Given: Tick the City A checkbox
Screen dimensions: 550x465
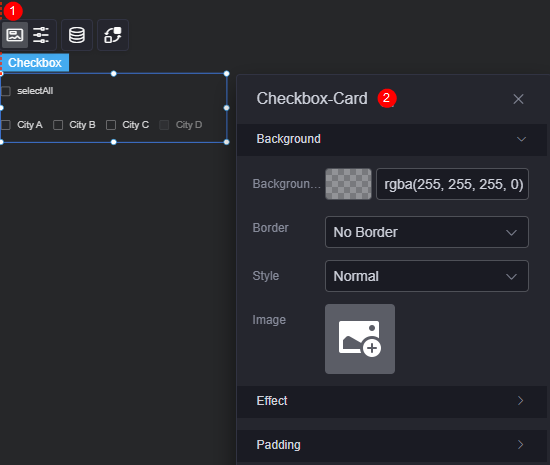Looking at the screenshot, I should pyautogui.click(x=6, y=125).
